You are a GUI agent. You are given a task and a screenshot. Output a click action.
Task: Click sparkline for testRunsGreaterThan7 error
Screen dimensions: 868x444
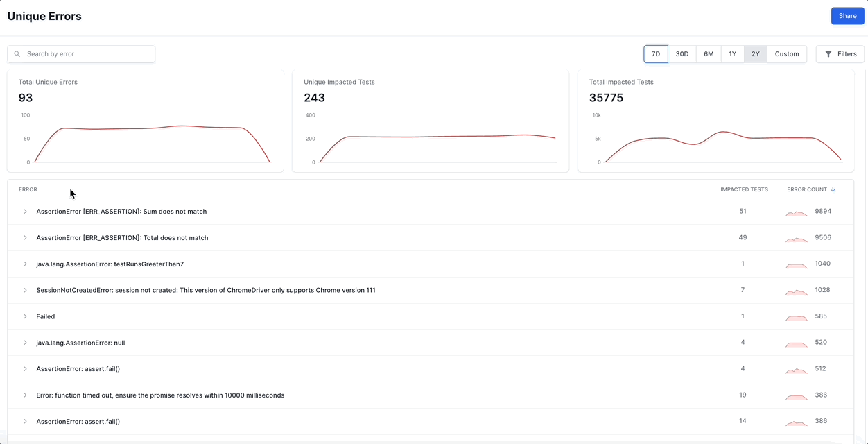796,265
